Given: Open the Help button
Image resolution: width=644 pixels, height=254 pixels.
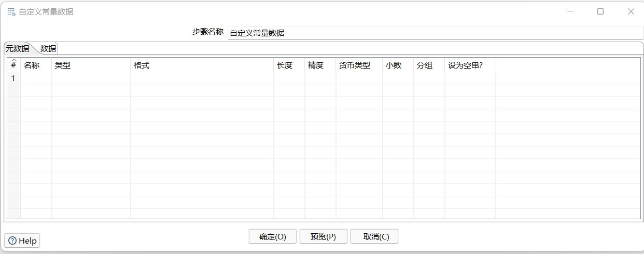Looking at the screenshot, I should coord(22,240).
